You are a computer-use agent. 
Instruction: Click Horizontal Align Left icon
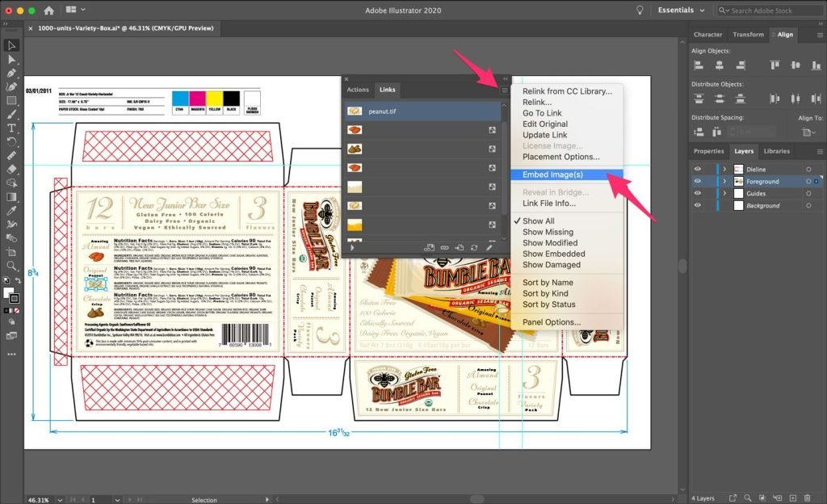699,65
